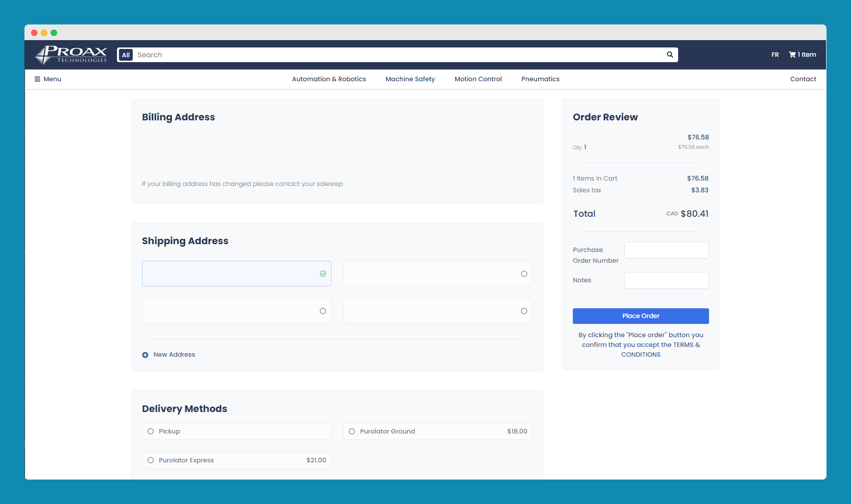Select the top-right shipping address radio

pyautogui.click(x=524, y=274)
